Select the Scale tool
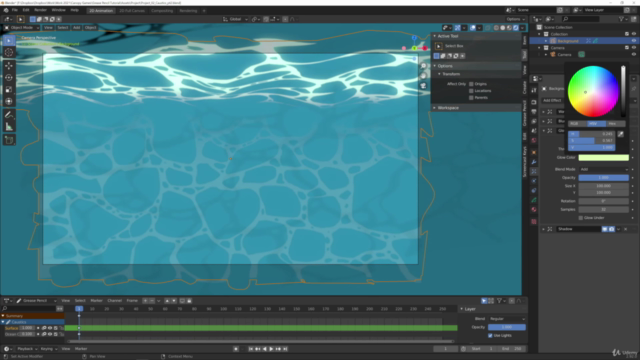 tap(9, 89)
